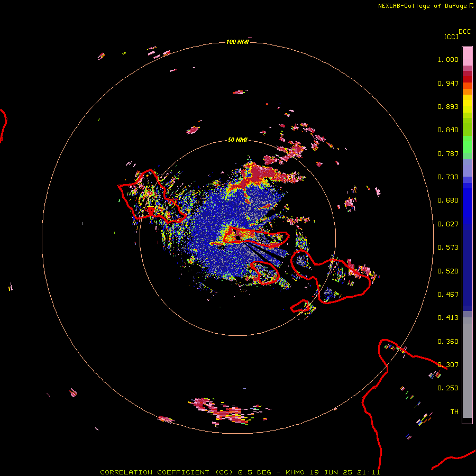Click the 0.840 scale value
Image resolution: width=476 pixels, height=476 pixels.
(448, 130)
